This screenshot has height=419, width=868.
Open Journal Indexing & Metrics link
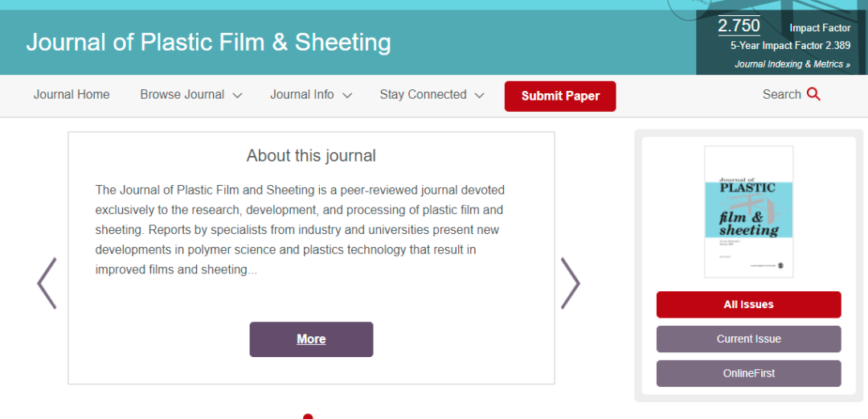(x=792, y=64)
